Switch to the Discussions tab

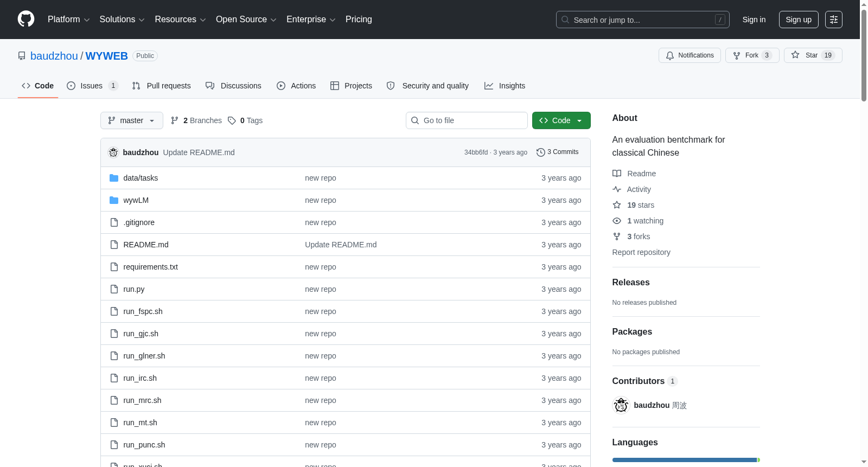point(233,86)
